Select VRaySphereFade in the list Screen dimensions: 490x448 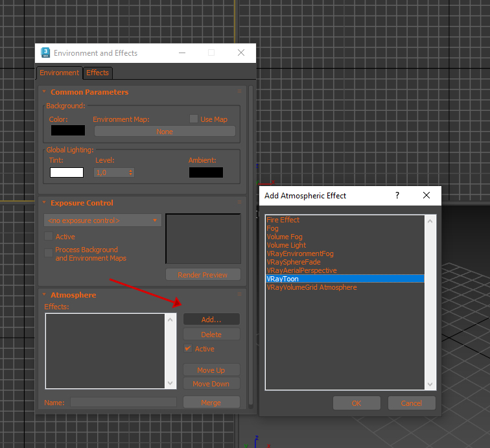[345, 262]
